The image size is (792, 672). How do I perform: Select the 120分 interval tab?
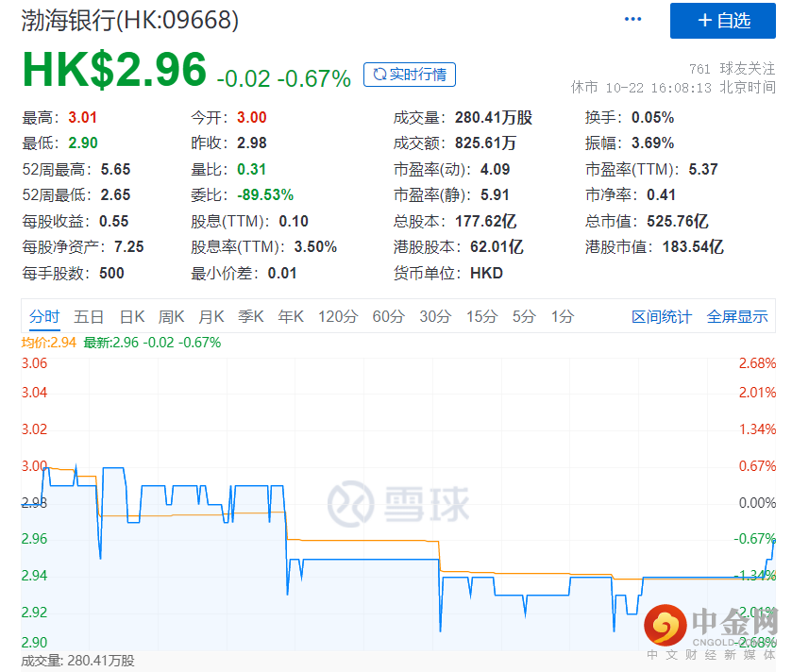[337, 317]
